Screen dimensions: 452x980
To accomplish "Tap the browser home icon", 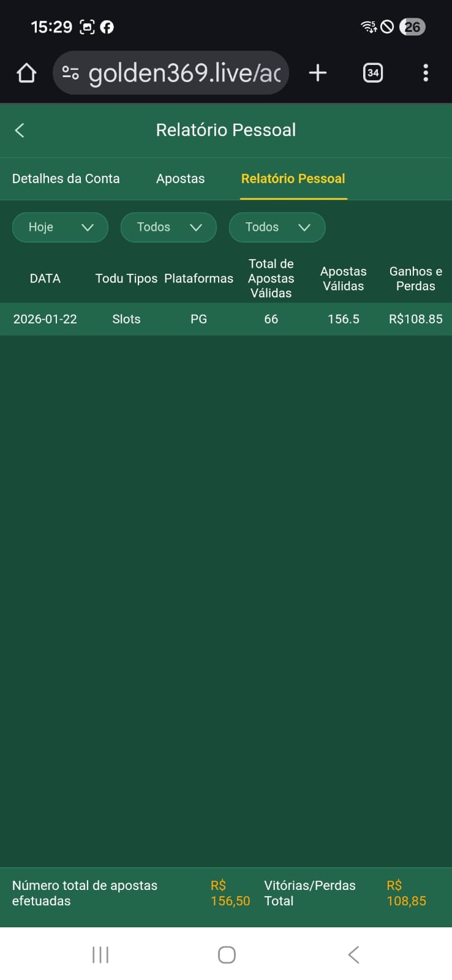I will point(26,73).
